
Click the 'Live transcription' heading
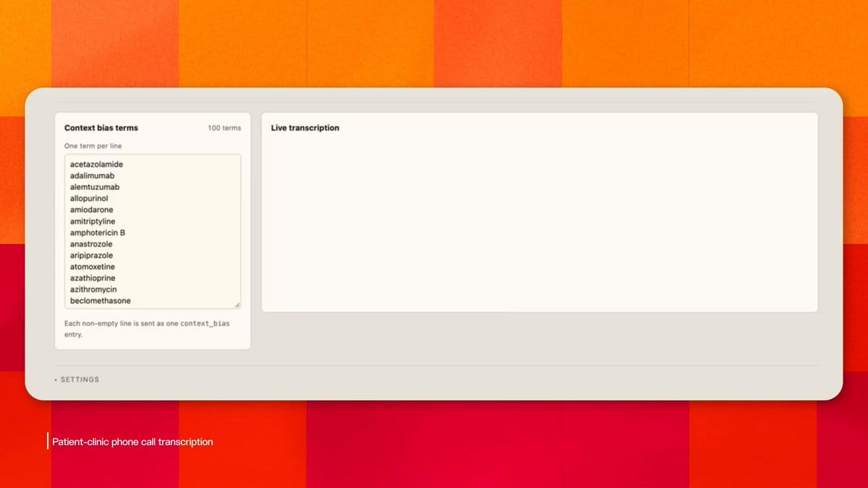pos(305,128)
